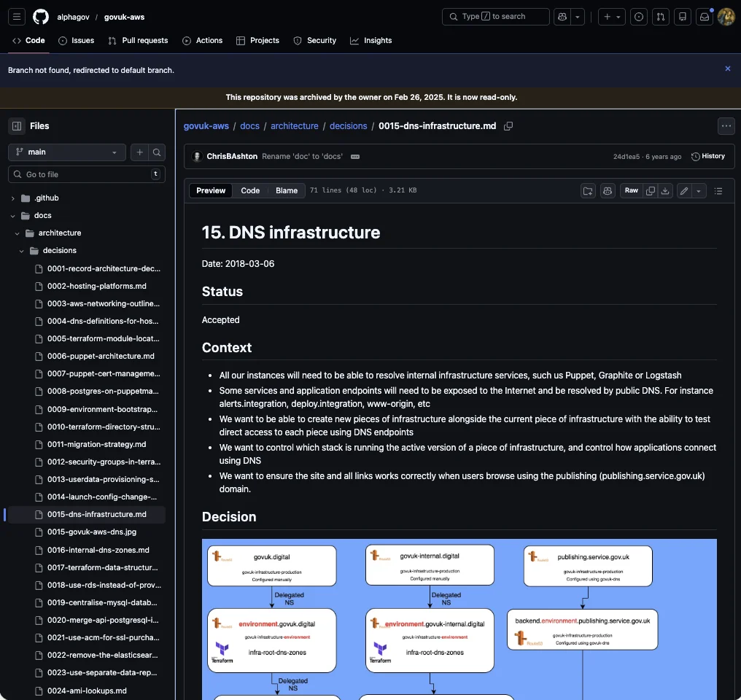This screenshot has height=700, width=741.
Task: Open the Raw file view
Action: 632,191
